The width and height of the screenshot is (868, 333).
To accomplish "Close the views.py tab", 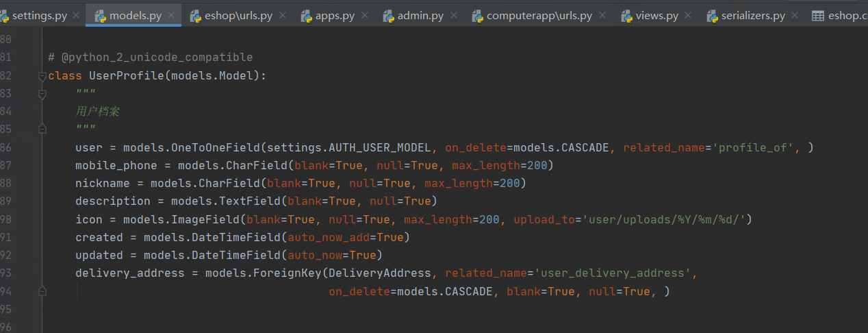I will [x=688, y=15].
